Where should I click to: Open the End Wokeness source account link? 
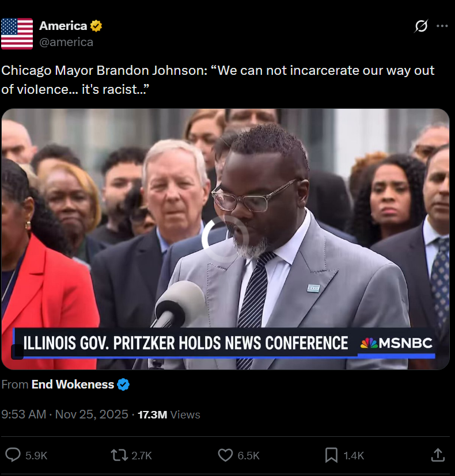(73, 384)
